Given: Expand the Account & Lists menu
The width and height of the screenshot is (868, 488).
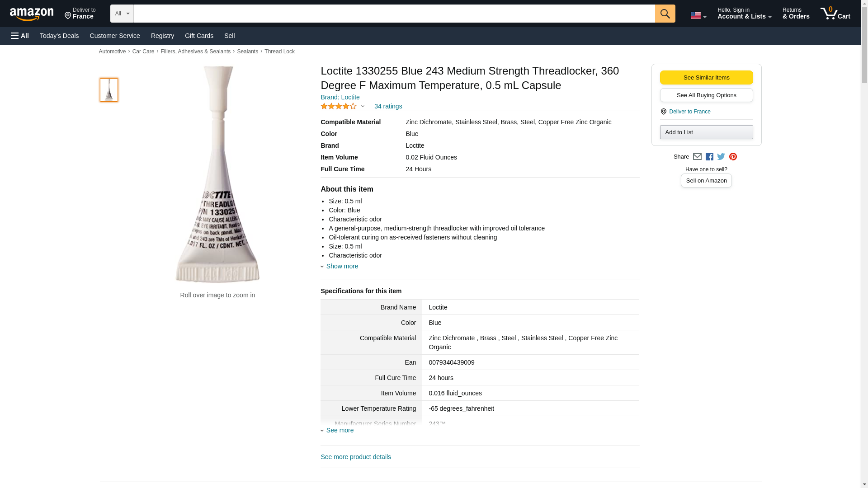Looking at the screenshot, I should 744,14.
